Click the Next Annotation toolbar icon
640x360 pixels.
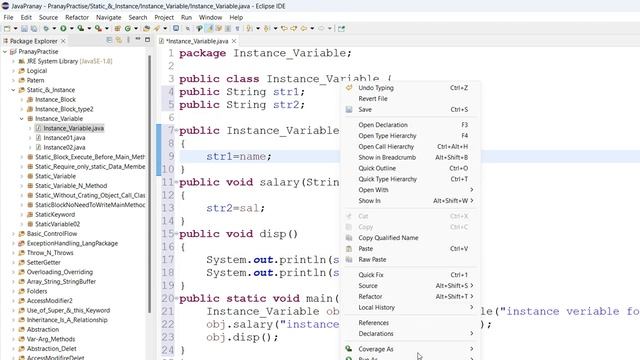point(248,29)
